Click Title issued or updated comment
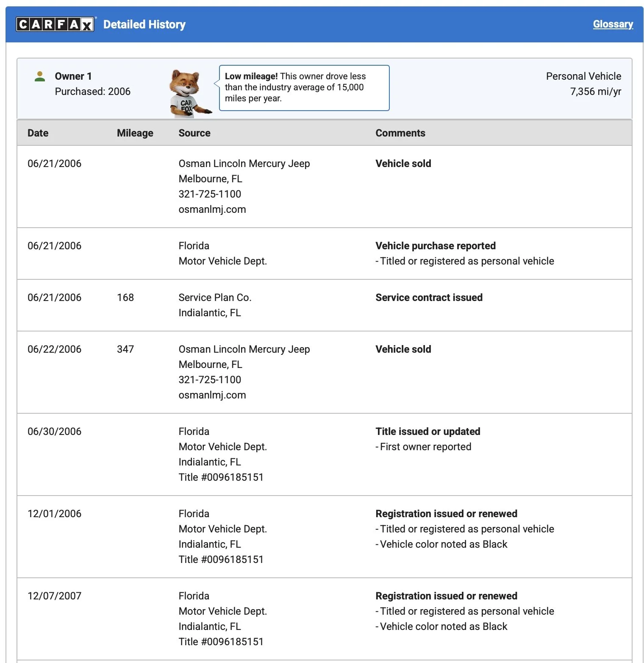This screenshot has height=663, width=644. coord(428,432)
